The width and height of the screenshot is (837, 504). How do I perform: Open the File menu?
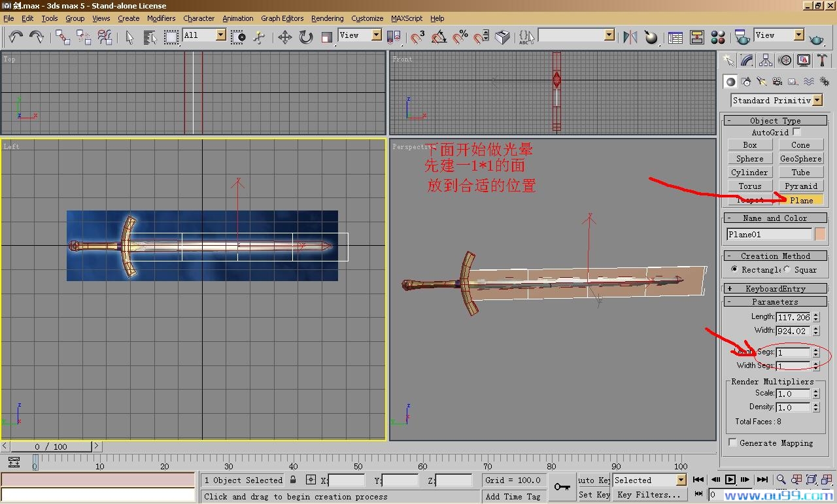point(9,18)
